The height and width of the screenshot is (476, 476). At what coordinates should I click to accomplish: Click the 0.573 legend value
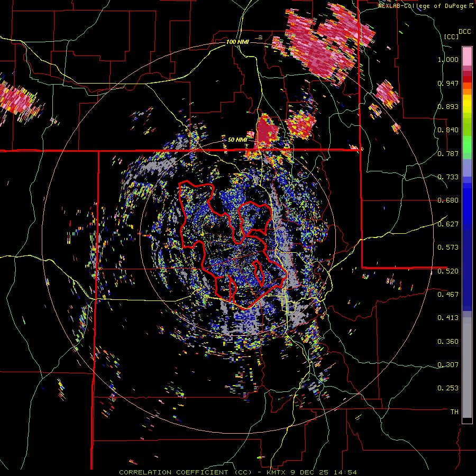pyautogui.click(x=448, y=248)
